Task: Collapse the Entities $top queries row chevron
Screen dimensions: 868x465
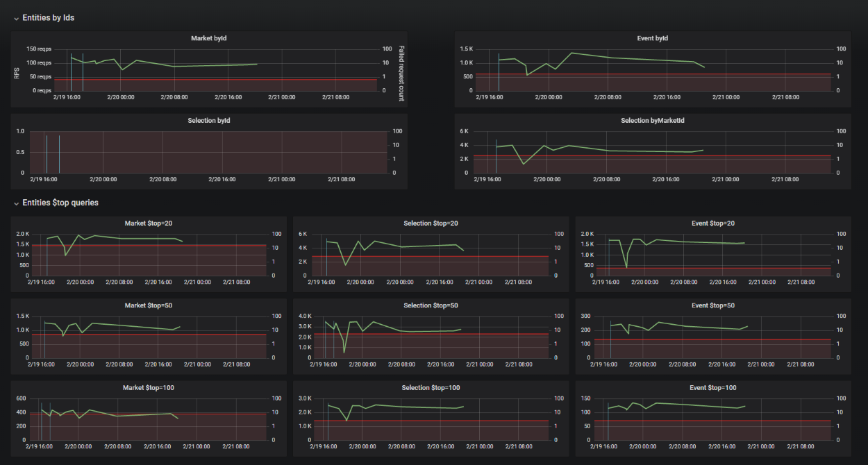Action: tap(16, 203)
